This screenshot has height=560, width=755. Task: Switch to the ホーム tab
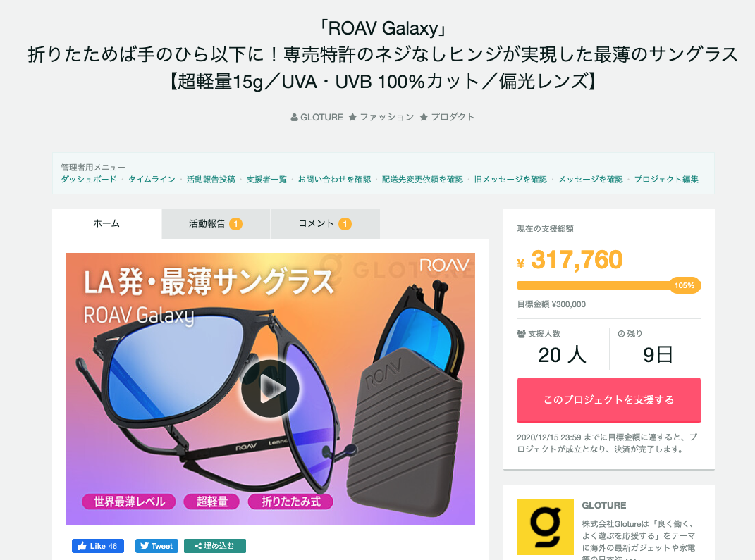(106, 224)
